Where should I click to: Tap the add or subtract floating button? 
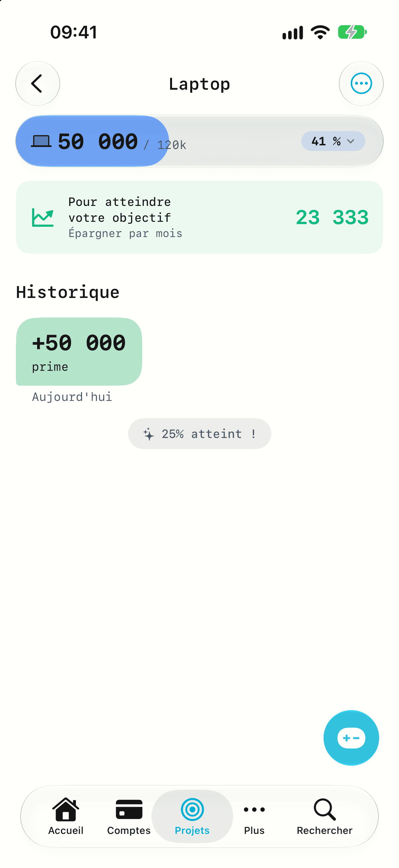click(x=351, y=738)
